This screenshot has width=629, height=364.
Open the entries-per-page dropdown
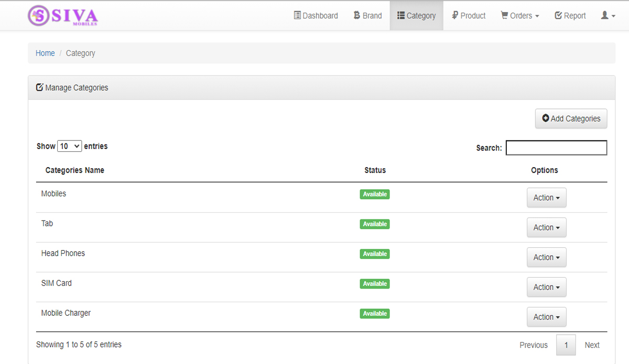coord(69,147)
